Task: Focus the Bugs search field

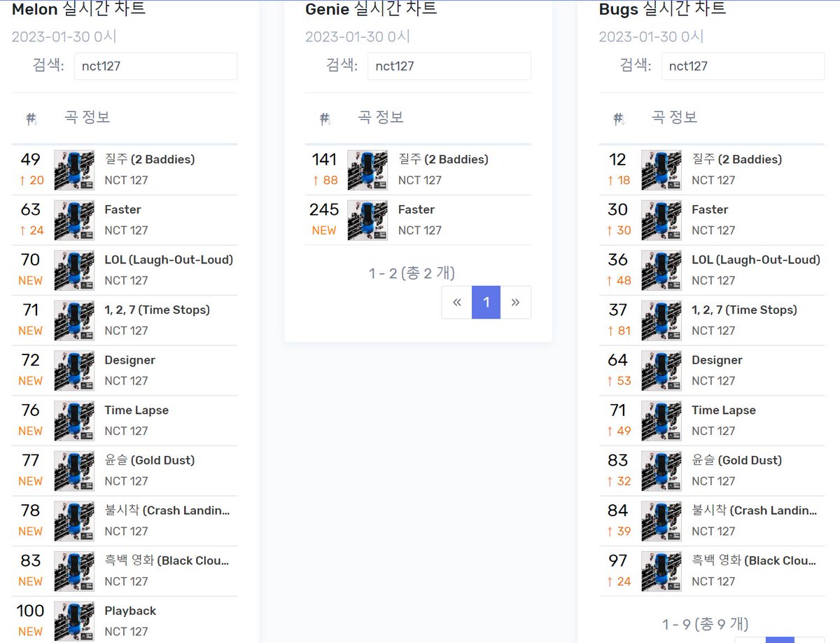Action: (743, 66)
